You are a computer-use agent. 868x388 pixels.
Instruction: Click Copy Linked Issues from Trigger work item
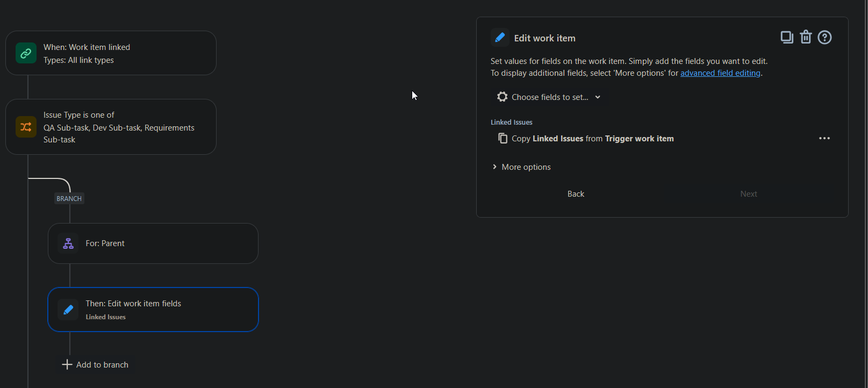(592, 139)
